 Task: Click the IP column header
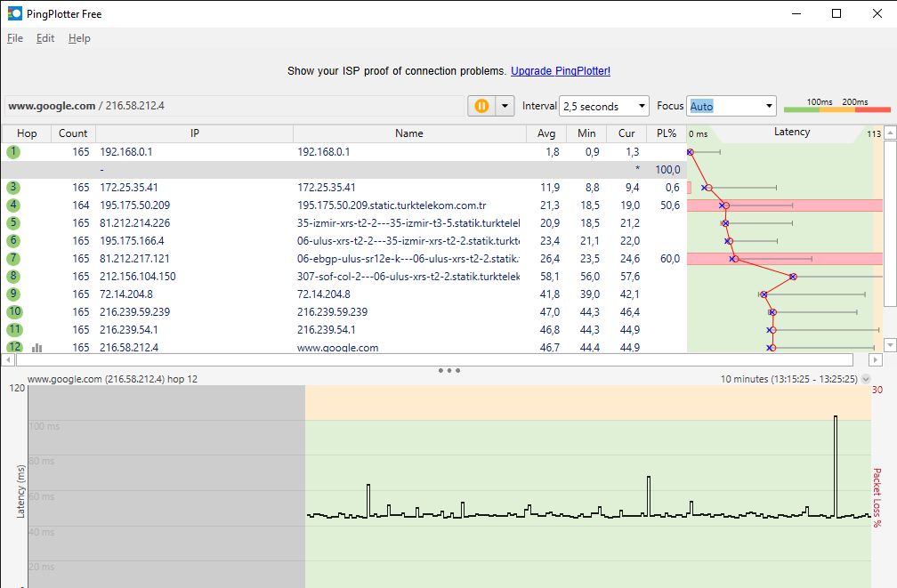click(195, 133)
